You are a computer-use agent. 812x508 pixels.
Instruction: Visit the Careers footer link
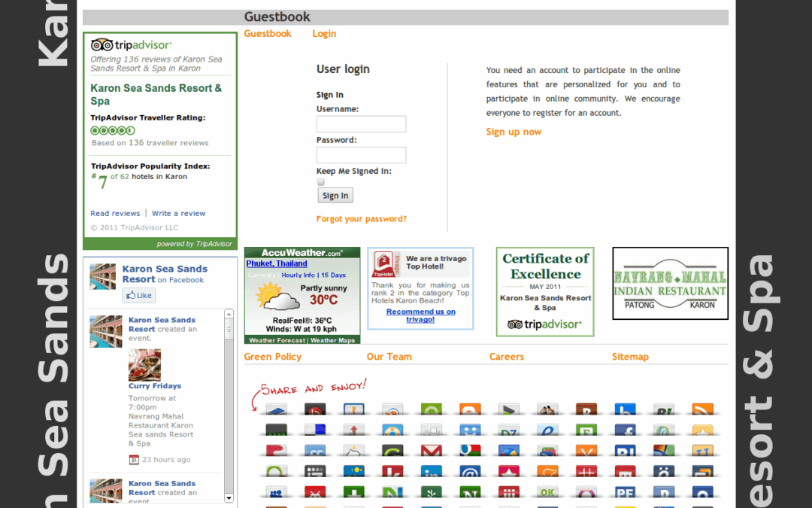pos(507,357)
